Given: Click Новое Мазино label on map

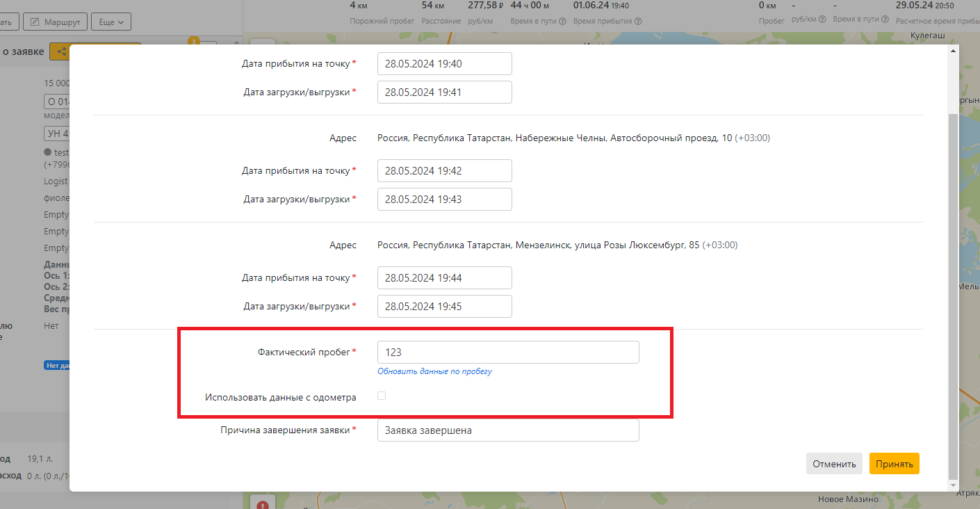Looking at the screenshot, I should pos(848,499).
